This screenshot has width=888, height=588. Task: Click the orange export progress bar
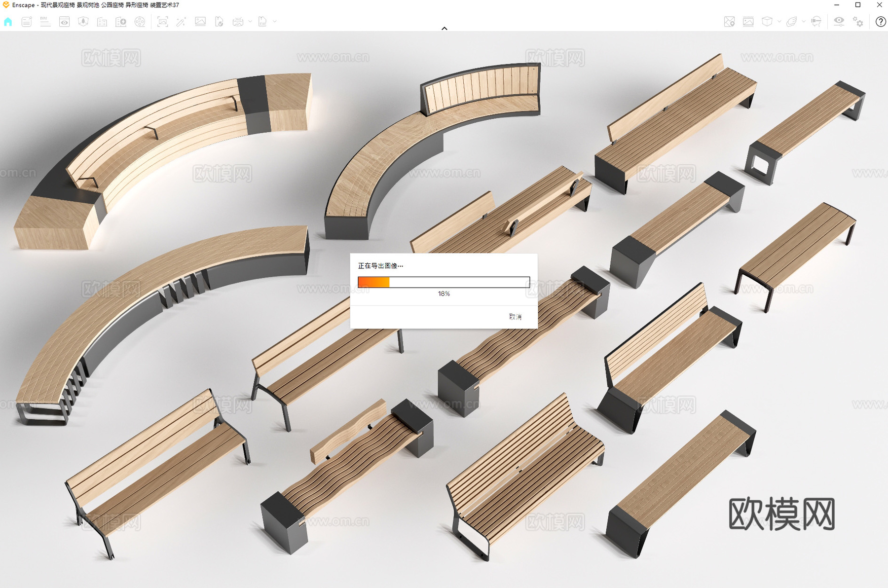tap(444, 282)
